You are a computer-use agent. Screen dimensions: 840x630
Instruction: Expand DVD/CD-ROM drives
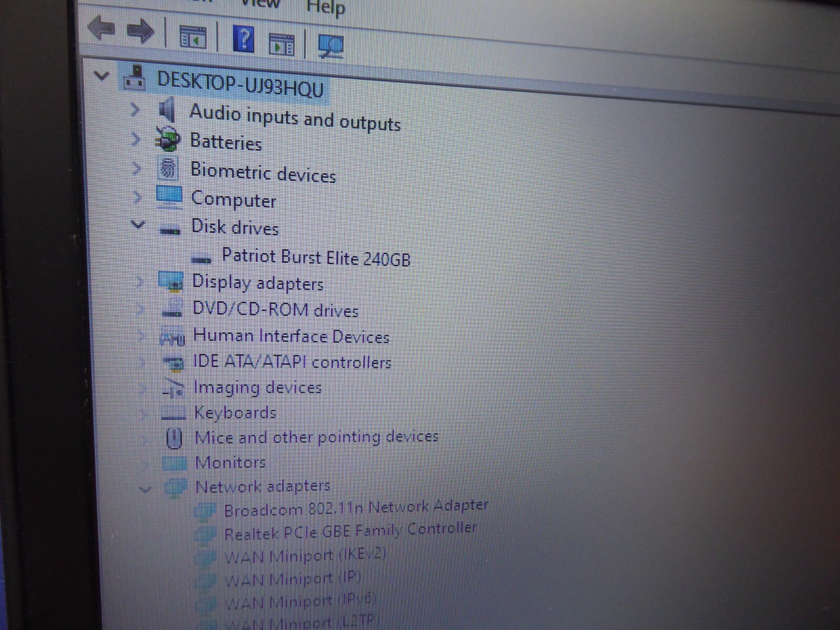(x=140, y=309)
